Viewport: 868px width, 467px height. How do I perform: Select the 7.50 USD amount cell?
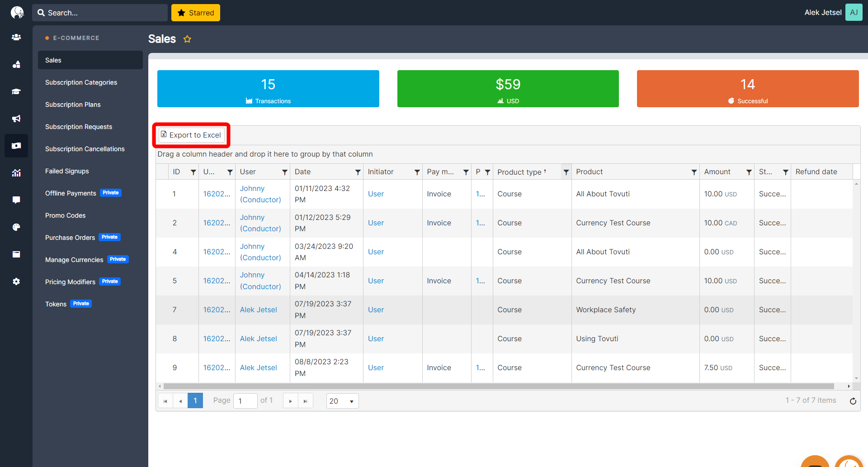[x=726, y=368]
